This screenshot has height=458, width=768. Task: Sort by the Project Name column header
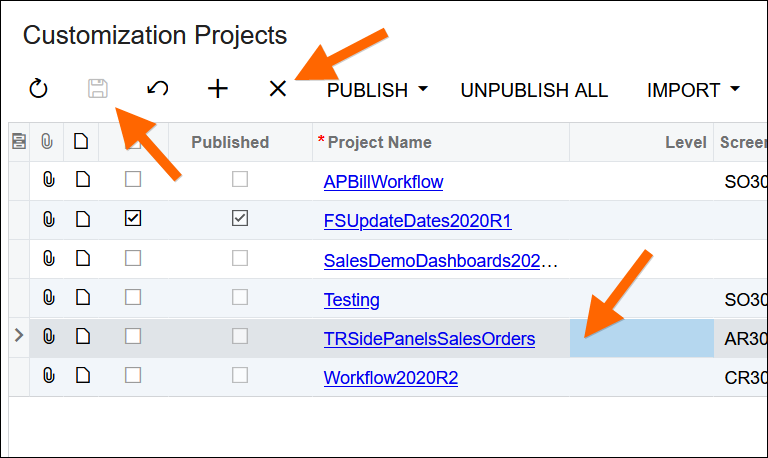pyautogui.click(x=380, y=142)
